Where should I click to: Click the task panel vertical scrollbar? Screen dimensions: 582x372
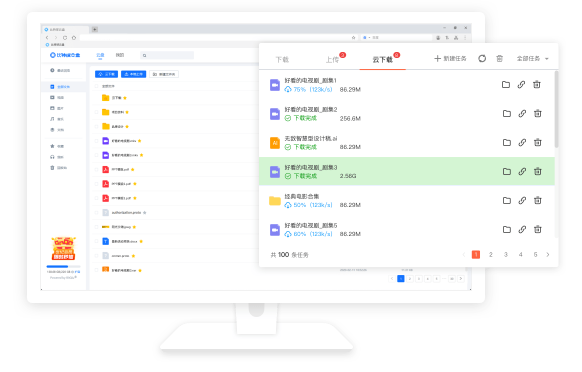556,110
